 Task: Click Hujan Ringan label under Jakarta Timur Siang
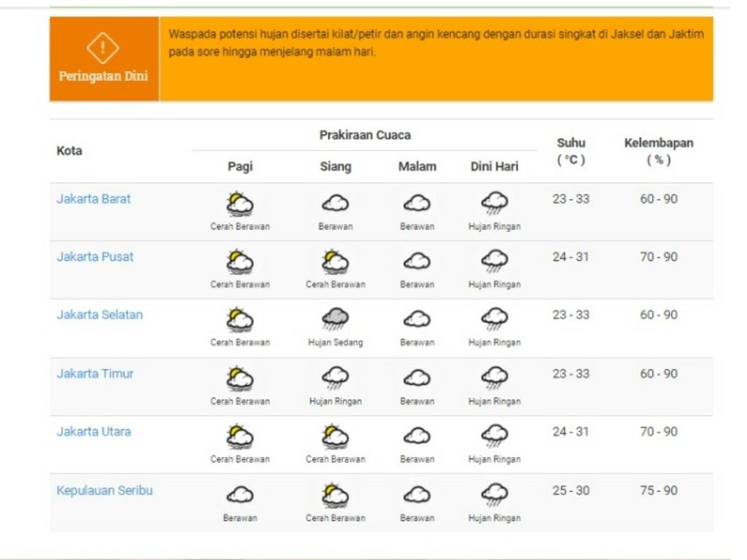coord(336,402)
